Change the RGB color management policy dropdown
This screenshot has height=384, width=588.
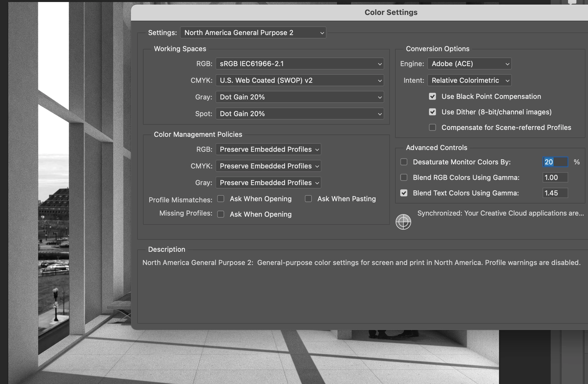click(x=268, y=149)
